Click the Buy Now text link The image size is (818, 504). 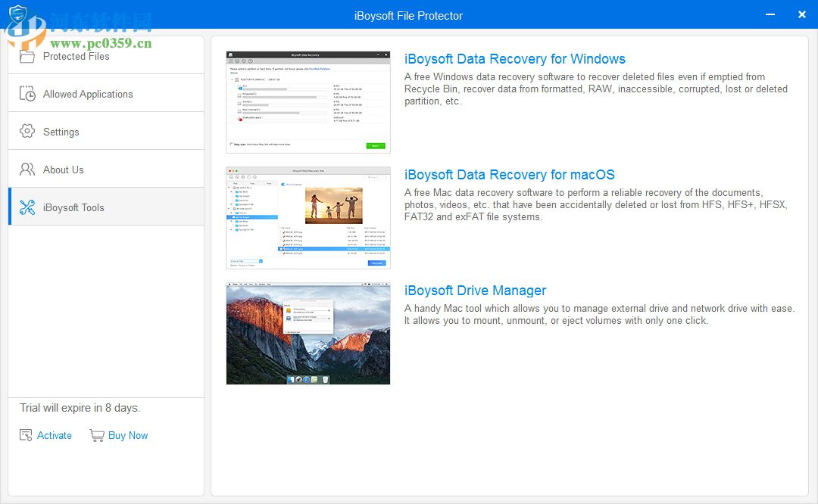click(x=128, y=435)
